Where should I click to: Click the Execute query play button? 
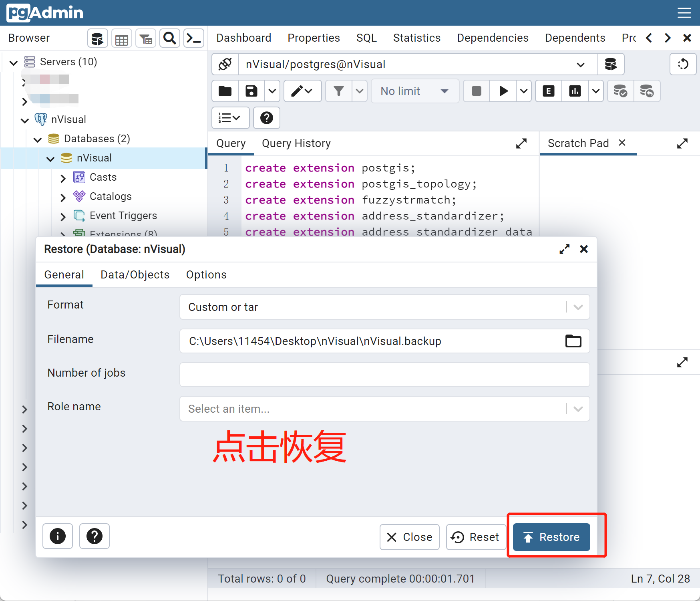coord(503,91)
